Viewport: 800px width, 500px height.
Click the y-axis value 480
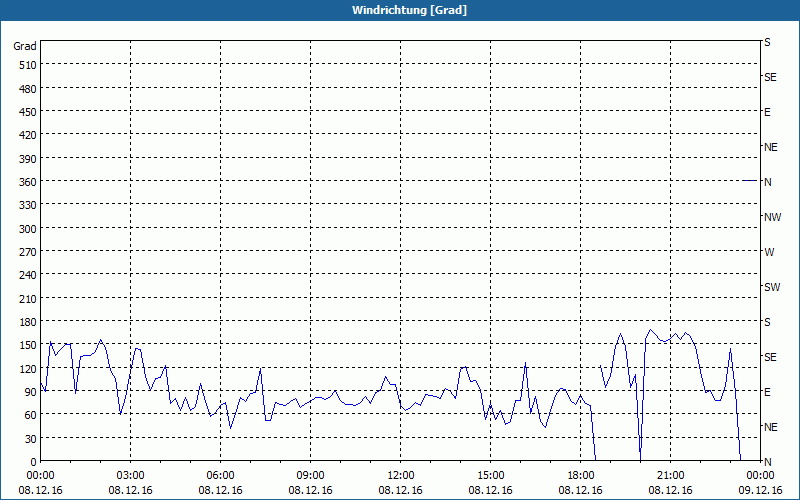tap(28, 89)
